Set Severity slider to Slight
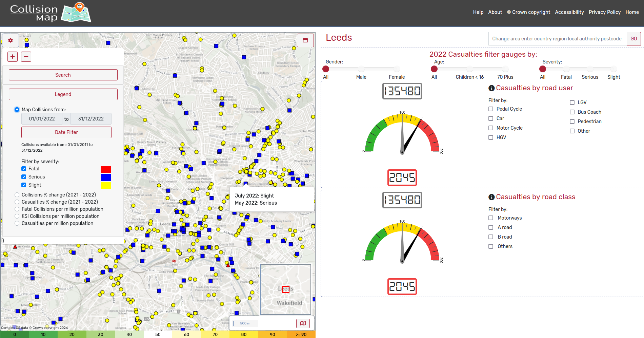The width and height of the screenshot is (644, 338). pos(614,69)
